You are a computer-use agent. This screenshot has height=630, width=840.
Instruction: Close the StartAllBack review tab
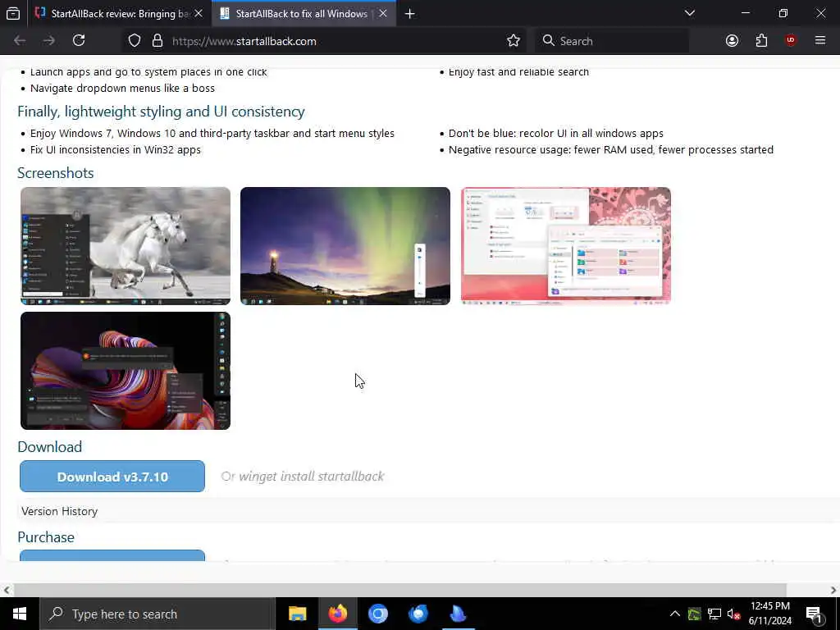[x=199, y=13]
